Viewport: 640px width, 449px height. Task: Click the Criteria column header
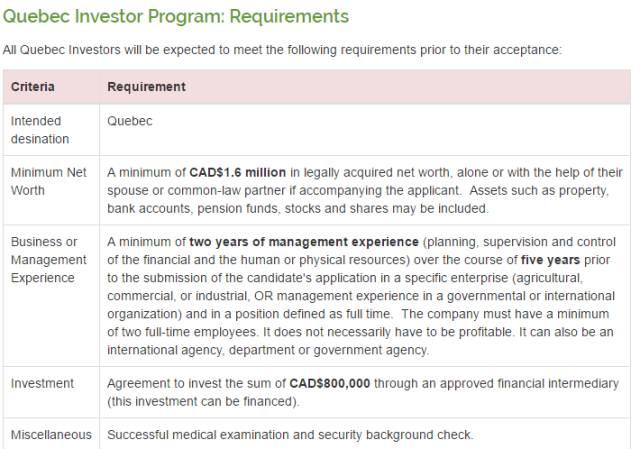coord(33,87)
